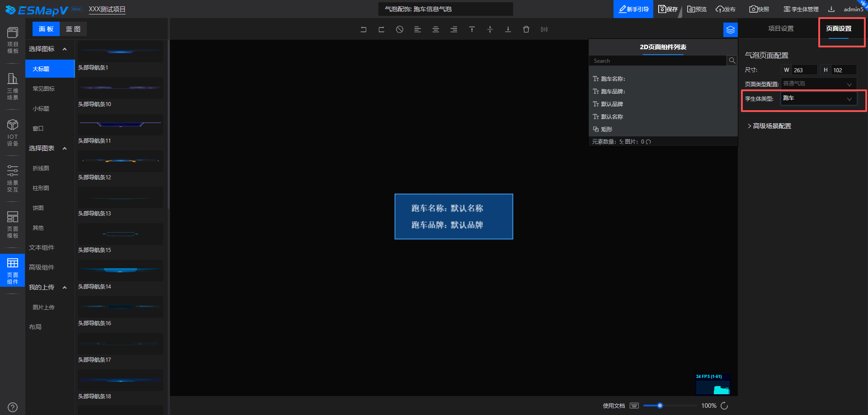Reset zoom with the circular arrow icon
Image resolution: width=868 pixels, height=415 pixels.
pos(724,406)
